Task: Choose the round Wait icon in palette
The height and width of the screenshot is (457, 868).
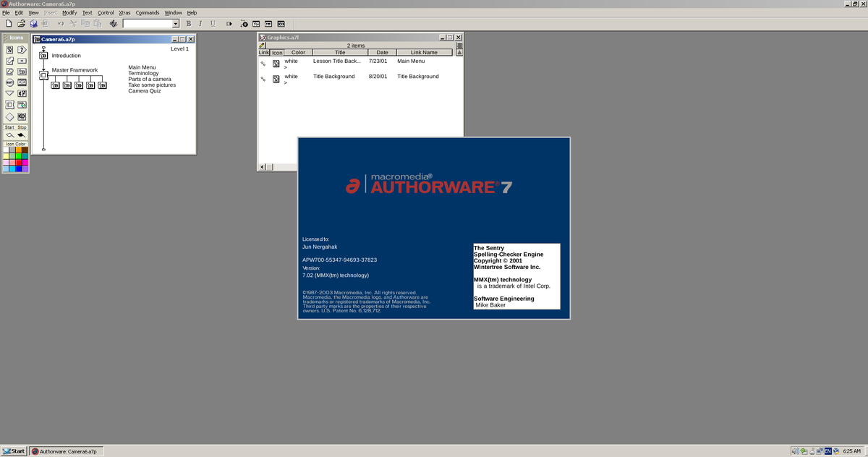Action: tap(9, 82)
